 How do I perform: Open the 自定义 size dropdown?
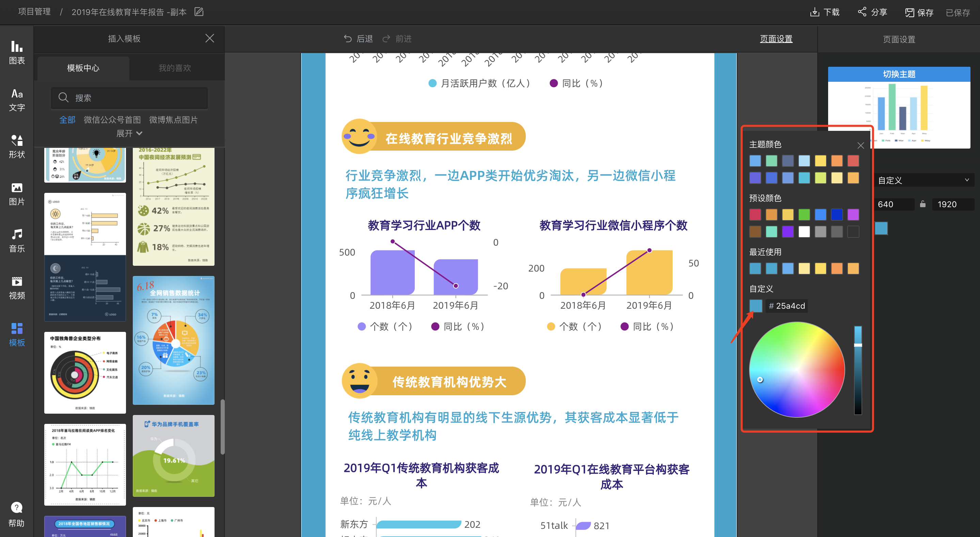click(x=924, y=180)
